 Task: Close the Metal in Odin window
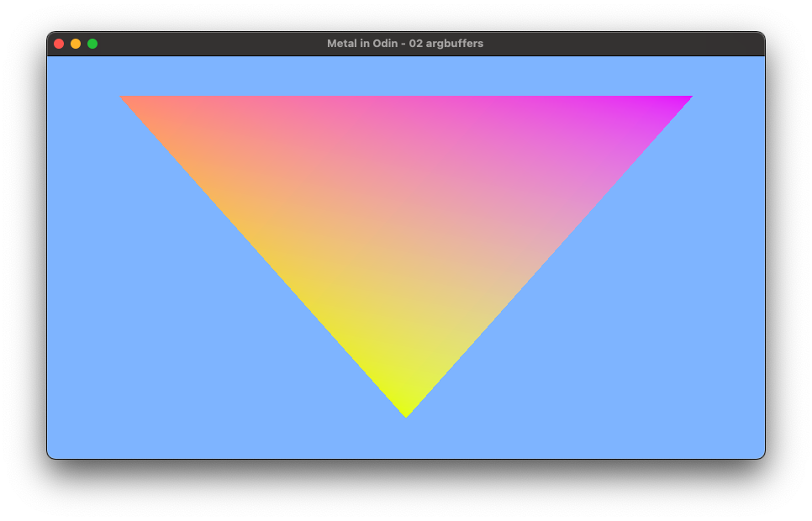59,44
